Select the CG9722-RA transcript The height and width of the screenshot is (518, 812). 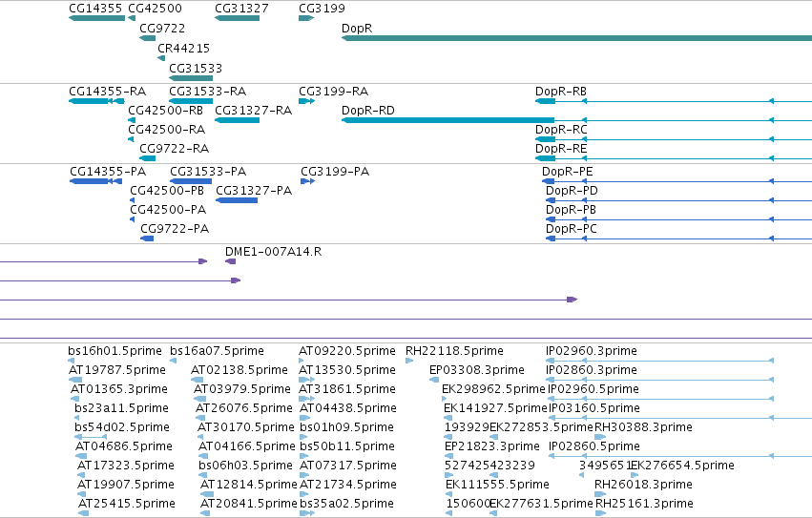(x=148, y=158)
